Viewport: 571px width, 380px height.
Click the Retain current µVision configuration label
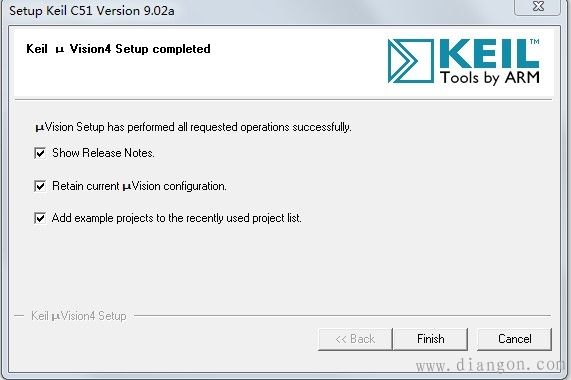coord(139,186)
